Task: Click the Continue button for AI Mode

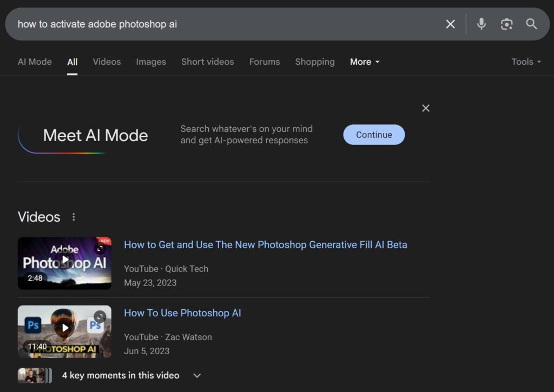Action: click(374, 135)
